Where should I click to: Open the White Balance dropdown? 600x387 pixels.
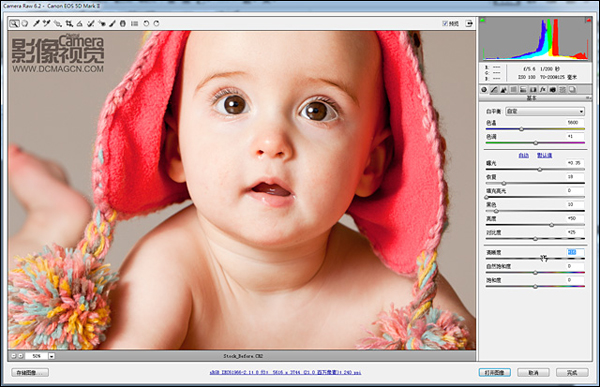coord(545,111)
